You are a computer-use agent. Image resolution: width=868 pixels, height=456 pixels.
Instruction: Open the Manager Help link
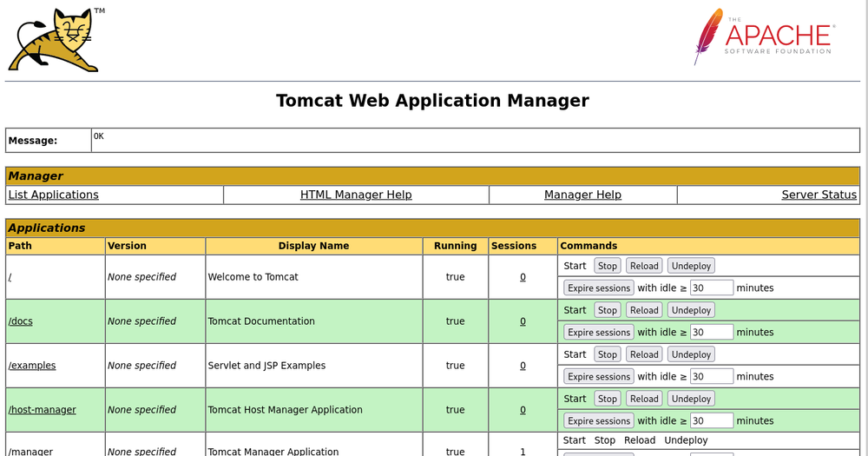pyautogui.click(x=583, y=195)
